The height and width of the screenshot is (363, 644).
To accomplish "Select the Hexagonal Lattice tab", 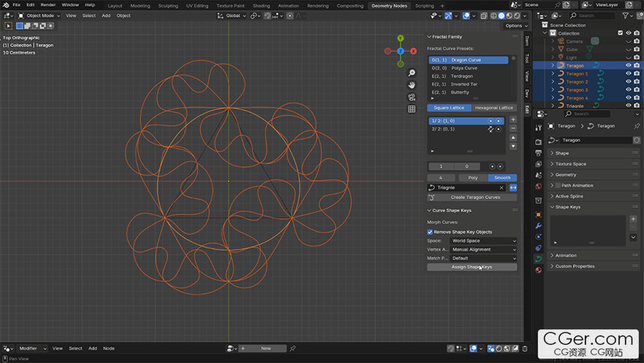I will click(494, 108).
